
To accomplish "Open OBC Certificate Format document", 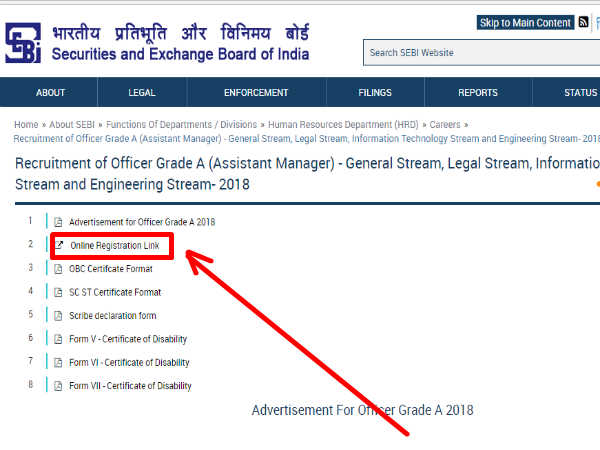I will 111,269.
